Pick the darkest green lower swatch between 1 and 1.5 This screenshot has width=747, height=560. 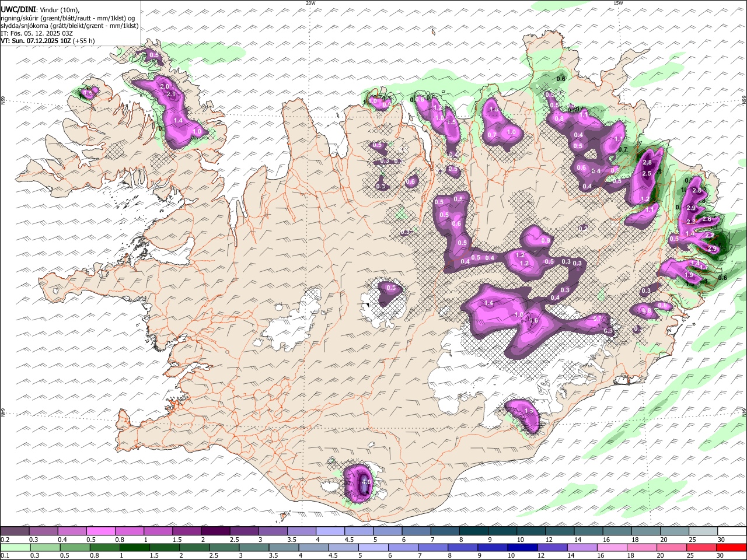tap(135, 547)
